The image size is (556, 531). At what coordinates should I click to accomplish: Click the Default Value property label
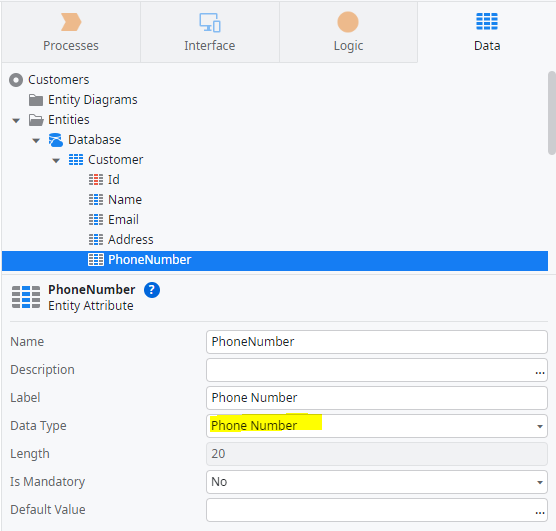pyautogui.click(x=48, y=510)
